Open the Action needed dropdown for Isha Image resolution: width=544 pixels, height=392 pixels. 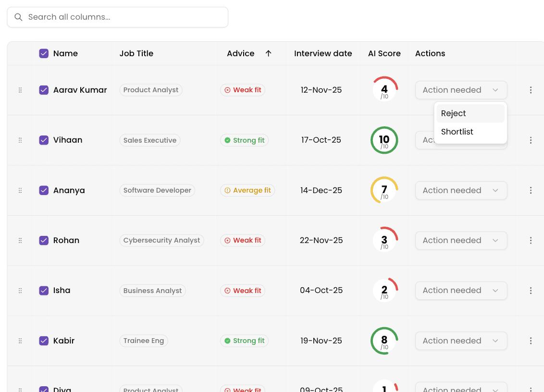(x=461, y=291)
